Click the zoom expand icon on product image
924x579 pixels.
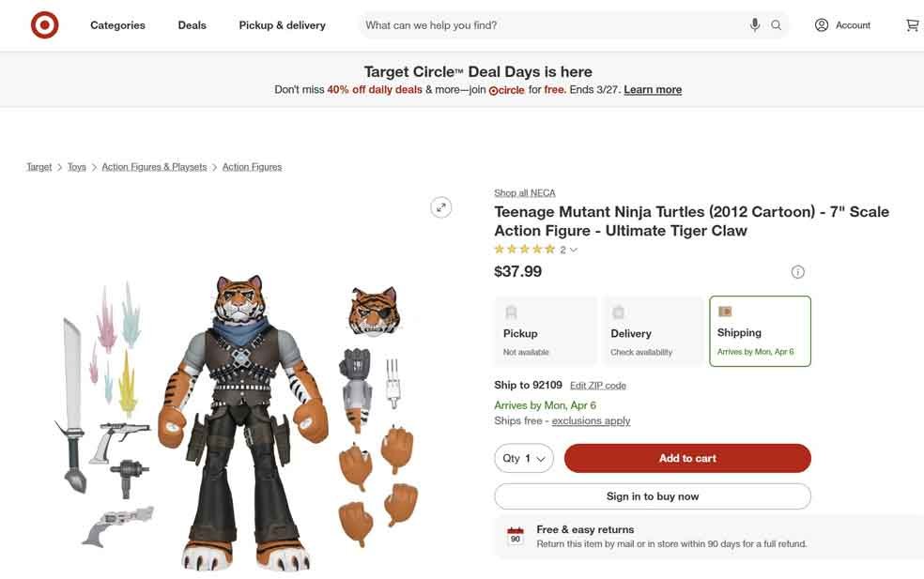tap(440, 206)
